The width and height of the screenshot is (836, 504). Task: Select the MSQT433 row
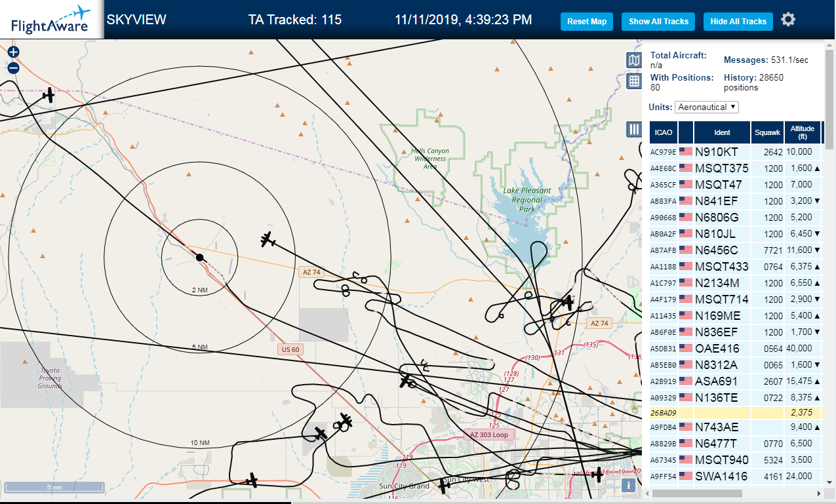pos(736,266)
